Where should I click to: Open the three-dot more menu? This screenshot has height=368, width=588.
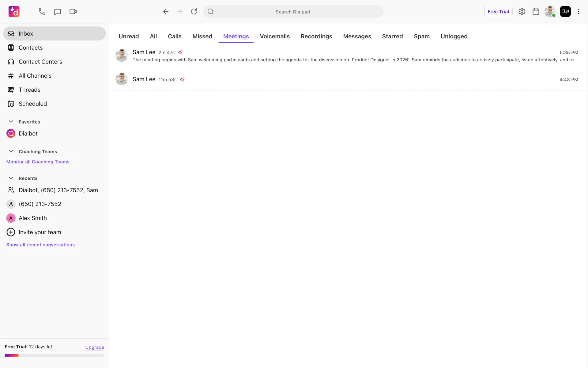pyautogui.click(x=579, y=12)
